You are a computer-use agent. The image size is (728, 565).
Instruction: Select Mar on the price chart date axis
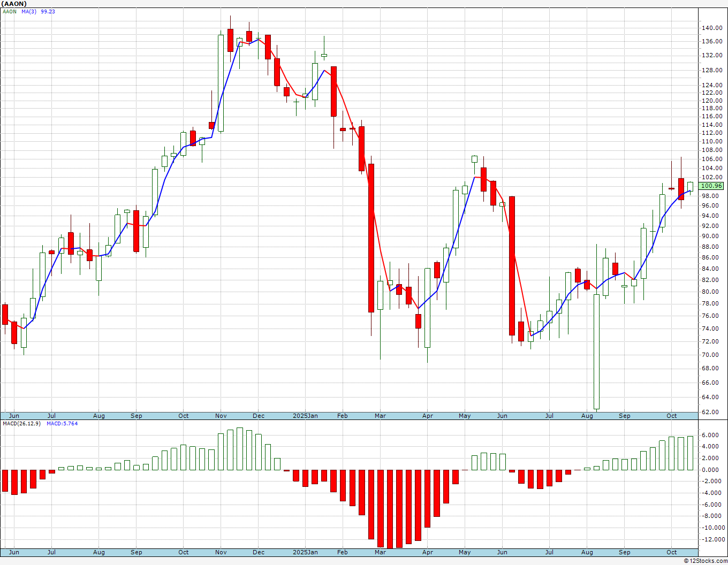(x=381, y=416)
